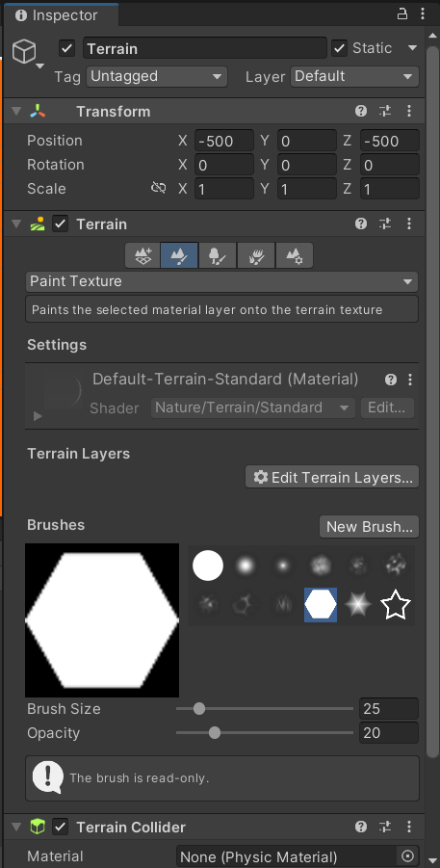Click the Opacity value field
440x868 pixels.
point(389,733)
